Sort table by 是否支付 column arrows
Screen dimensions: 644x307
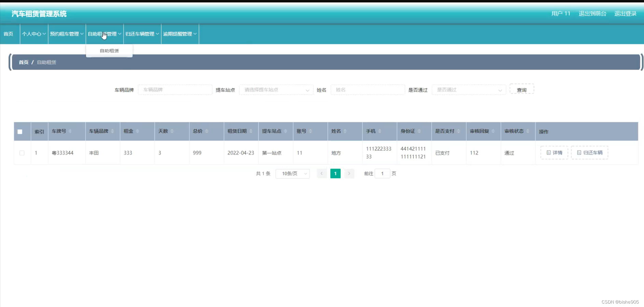pos(458,131)
